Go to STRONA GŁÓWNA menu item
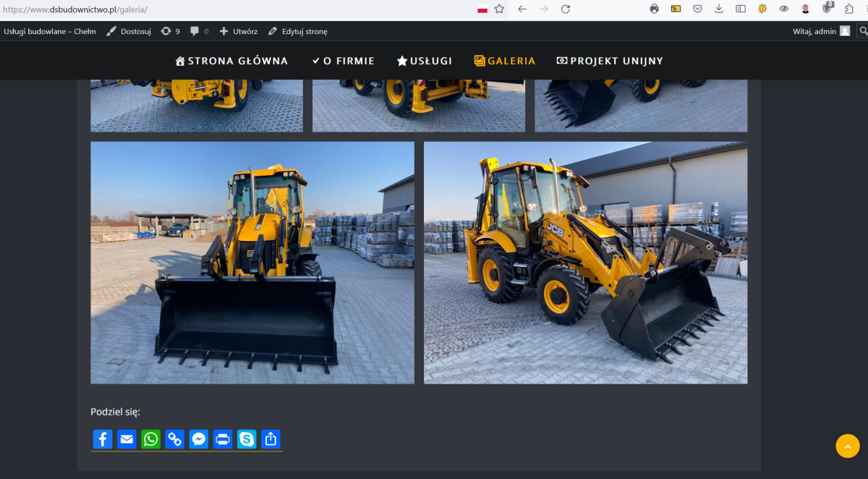Viewport: 868px width, 479px height. 231,61
